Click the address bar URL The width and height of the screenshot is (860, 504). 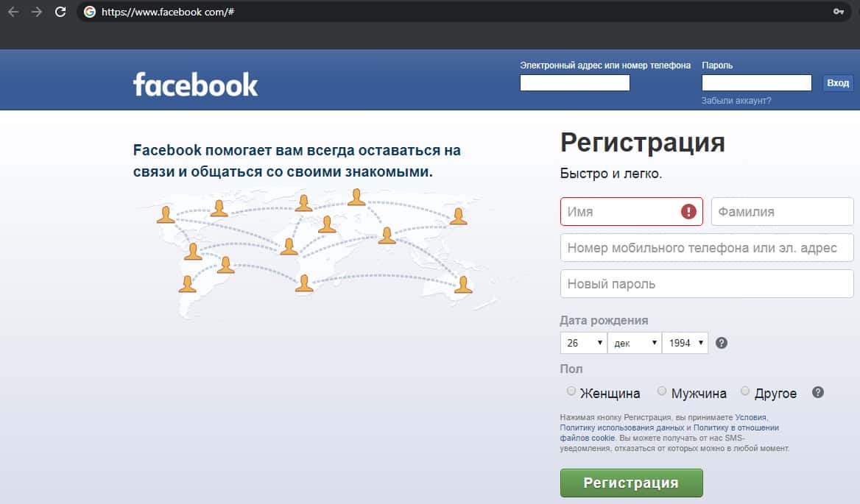(x=168, y=12)
